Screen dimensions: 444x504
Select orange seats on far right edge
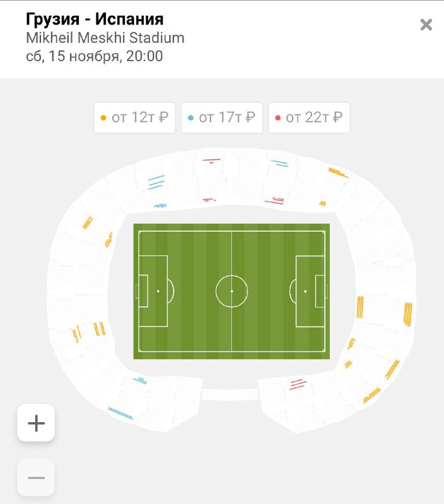tap(408, 314)
